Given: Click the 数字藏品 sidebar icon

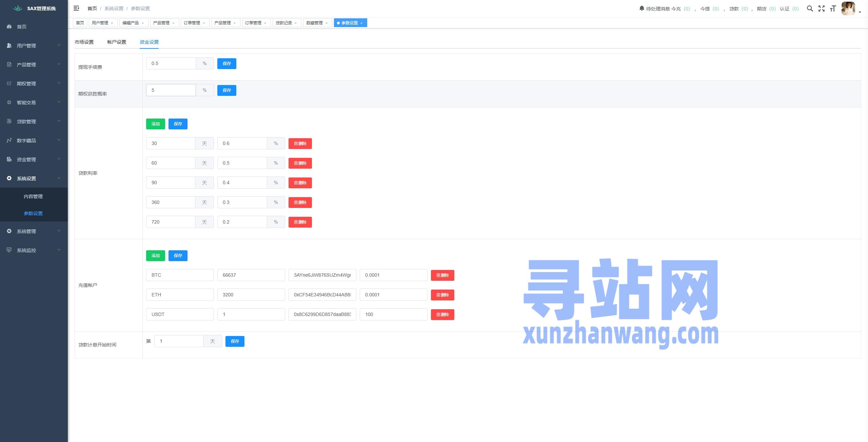Looking at the screenshot, I should [x=9, y=140].
